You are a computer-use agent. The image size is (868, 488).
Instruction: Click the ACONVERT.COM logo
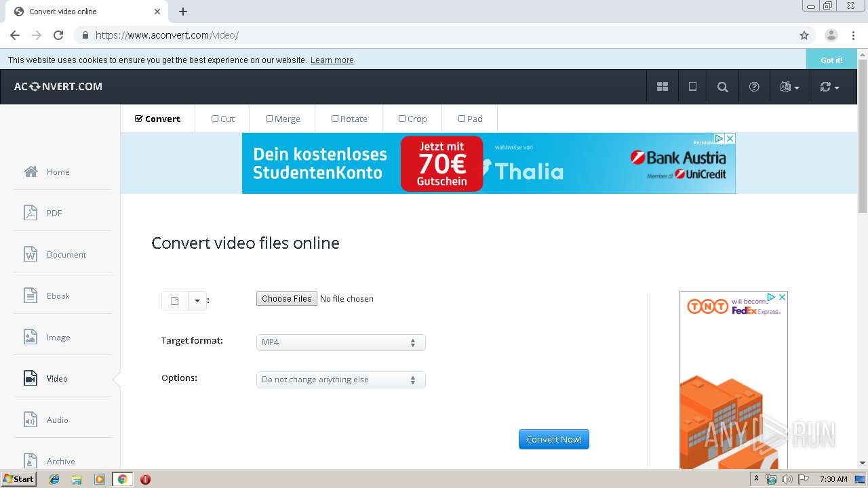point(58,87)
